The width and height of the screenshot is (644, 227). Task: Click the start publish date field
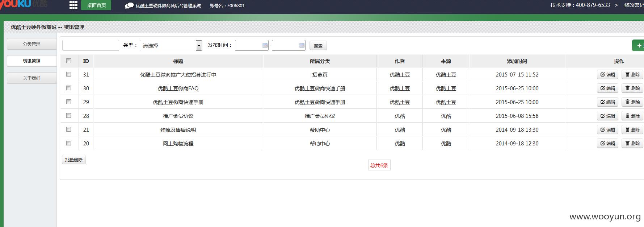click(x=252, y=45)
